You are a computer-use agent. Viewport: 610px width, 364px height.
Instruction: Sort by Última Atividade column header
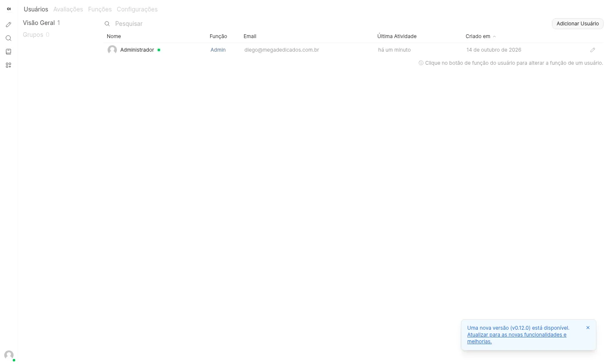click(x=397, y=36)
